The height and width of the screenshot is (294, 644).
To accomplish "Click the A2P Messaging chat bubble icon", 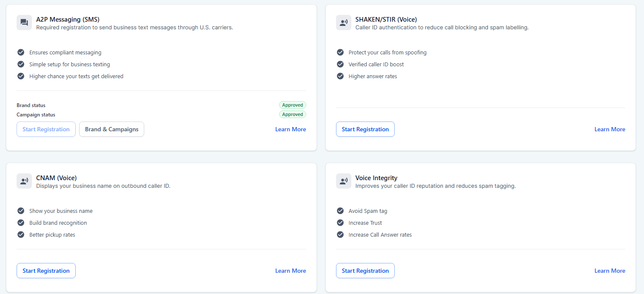I will click(24, 23).
